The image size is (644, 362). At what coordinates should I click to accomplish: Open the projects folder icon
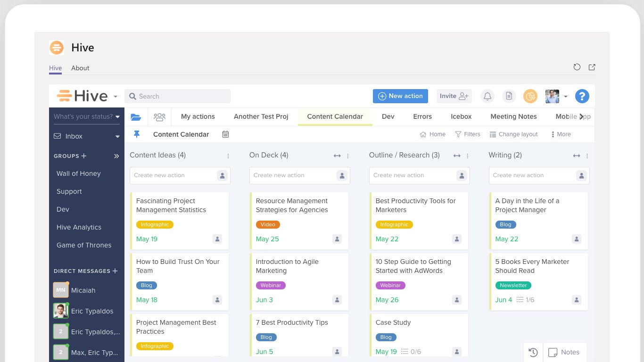tap(136, 117)
